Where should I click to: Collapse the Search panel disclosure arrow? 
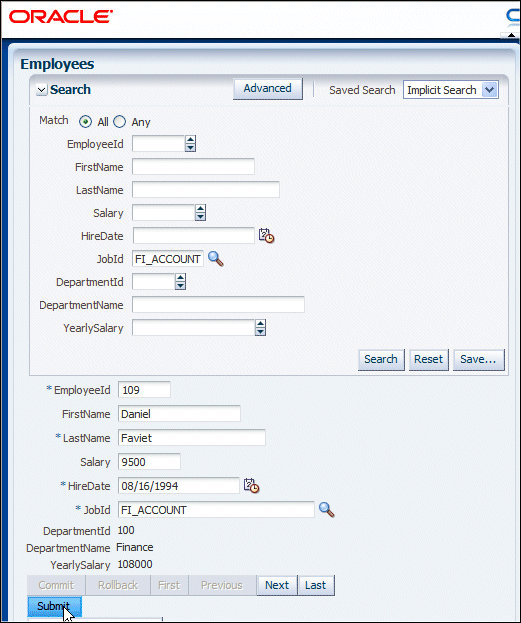tap(41, 90)
